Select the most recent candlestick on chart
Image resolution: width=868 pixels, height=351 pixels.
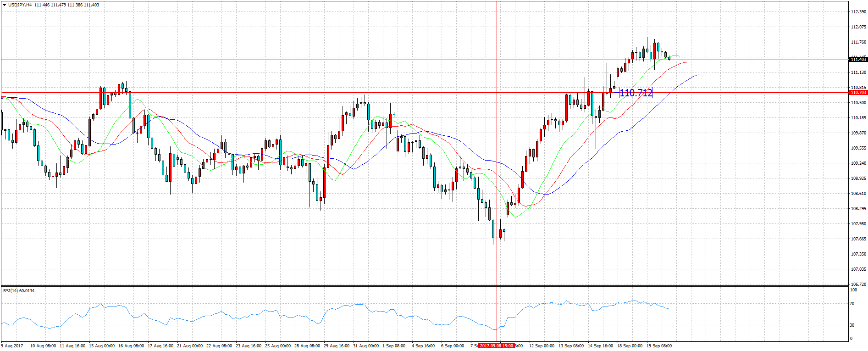669,58
